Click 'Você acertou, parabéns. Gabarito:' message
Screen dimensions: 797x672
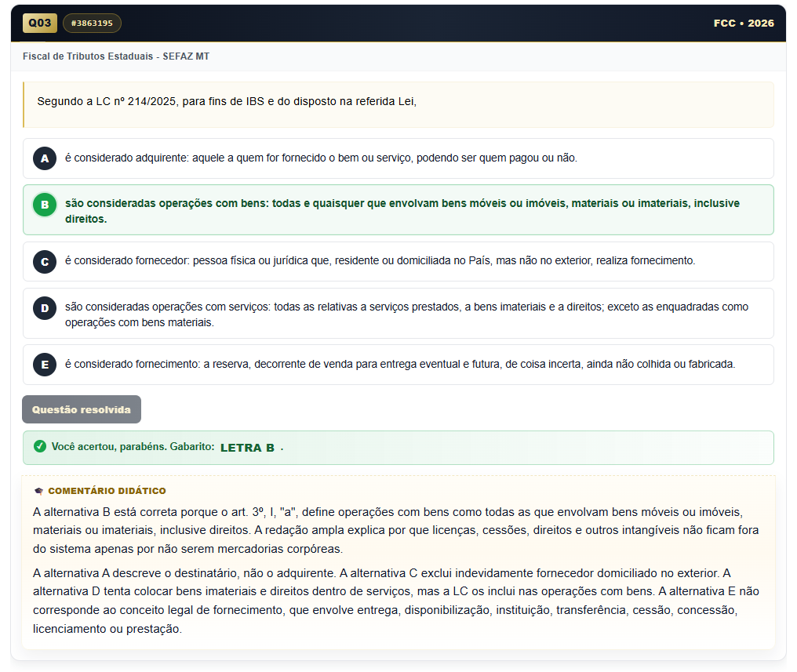tap(133, 446)
